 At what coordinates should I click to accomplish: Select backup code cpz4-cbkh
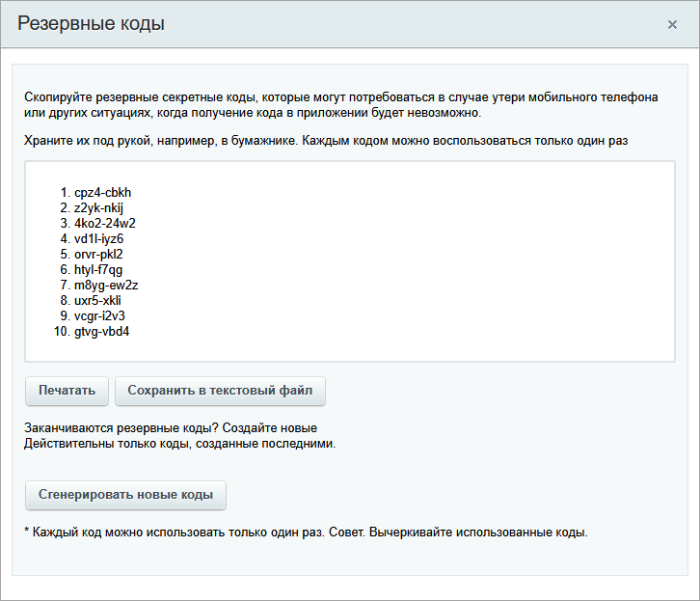point(102,192)
